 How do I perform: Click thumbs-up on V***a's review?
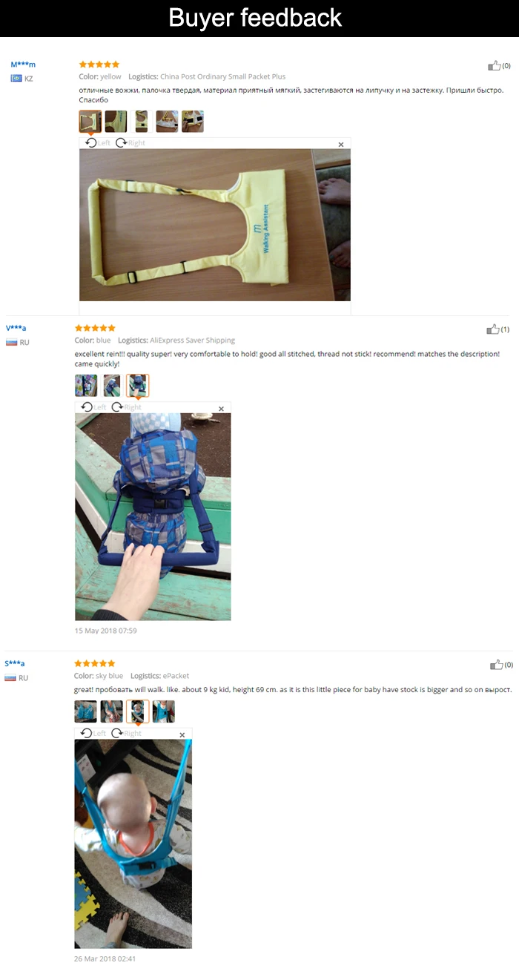tap(492, 329)
